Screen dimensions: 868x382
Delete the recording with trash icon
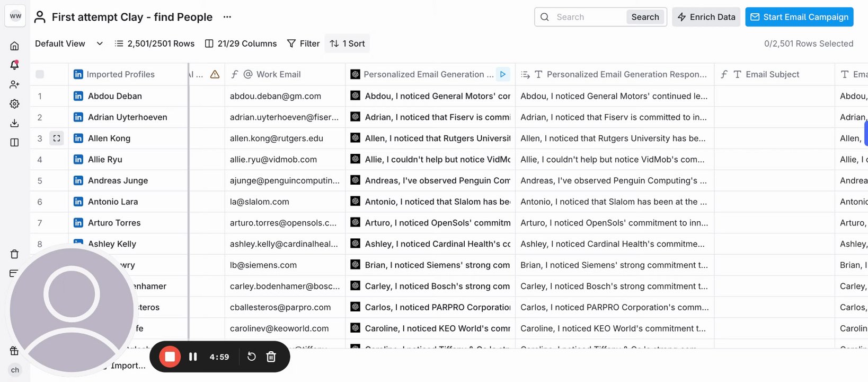[271, 357]
